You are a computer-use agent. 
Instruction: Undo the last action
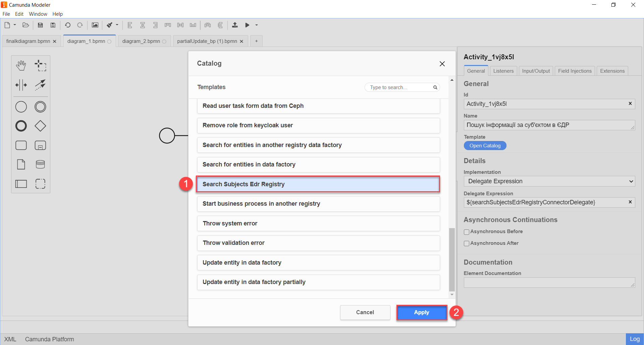68,25
